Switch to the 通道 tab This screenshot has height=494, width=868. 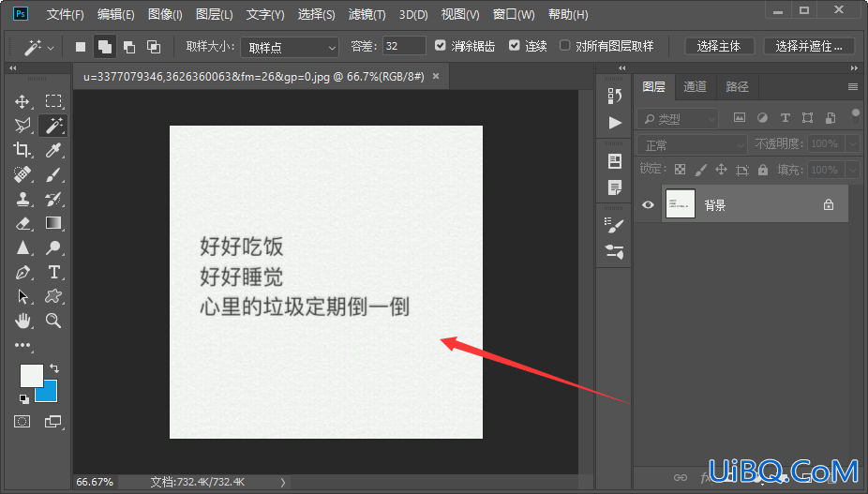[x=695, y=86]
